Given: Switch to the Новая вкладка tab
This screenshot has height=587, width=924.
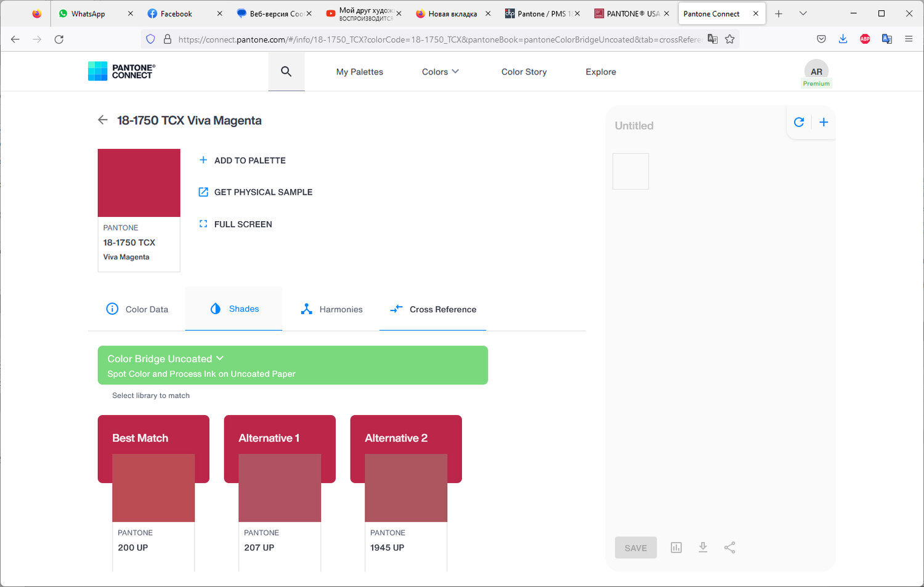Looking at the screenshot, I should coord(453,14).
